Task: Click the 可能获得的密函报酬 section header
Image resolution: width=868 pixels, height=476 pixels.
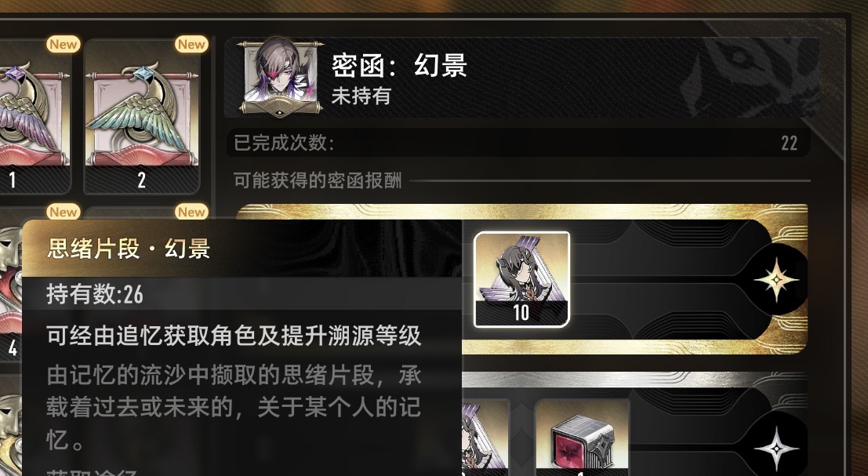Action: (x=318, y=180)
